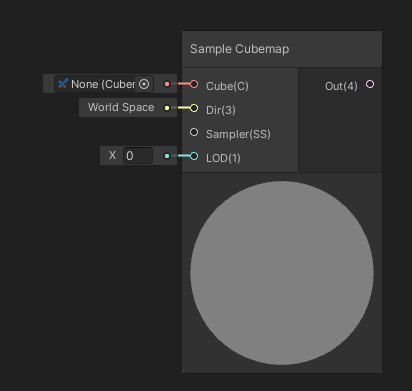Click the Out(4) label
This screenshot has height=391, width=412.
(341, 86)
